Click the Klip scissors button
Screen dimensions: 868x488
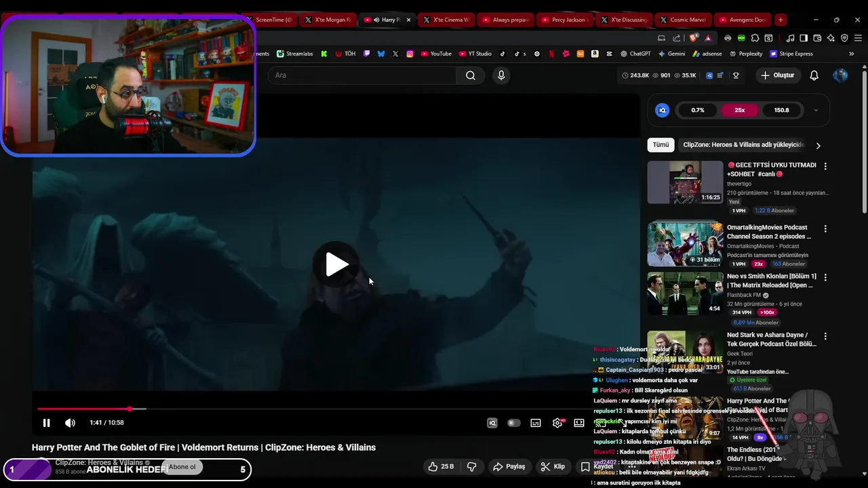pyautogui.click(x=553, y=466)
